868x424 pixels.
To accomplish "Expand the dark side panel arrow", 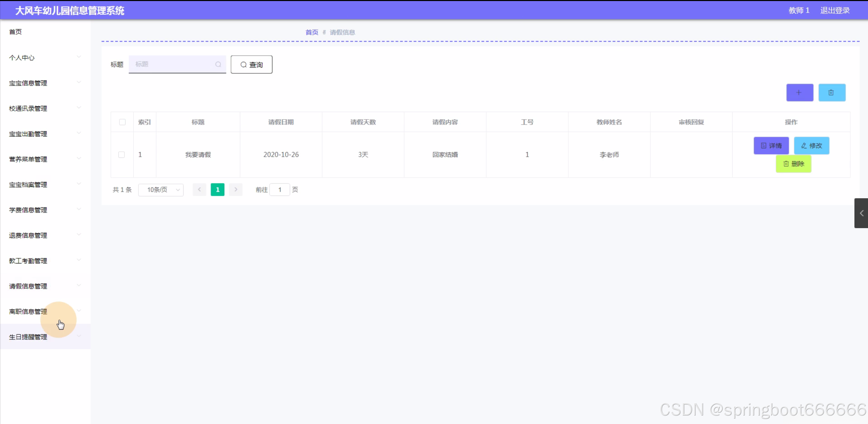I will [861, 213].
